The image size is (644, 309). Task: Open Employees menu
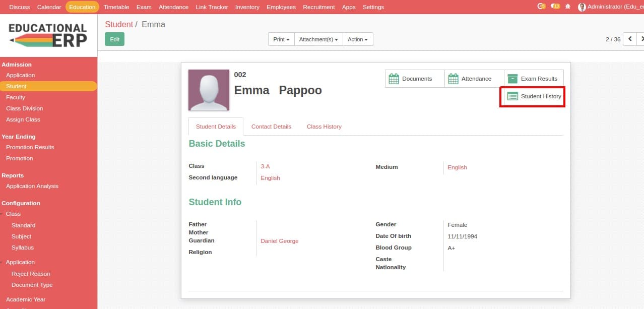(x=281, y=7)
